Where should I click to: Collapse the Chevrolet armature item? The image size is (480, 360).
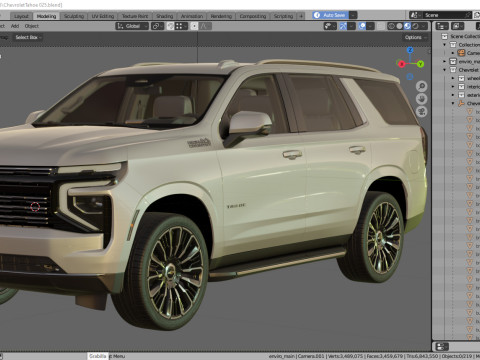point(453,103)
